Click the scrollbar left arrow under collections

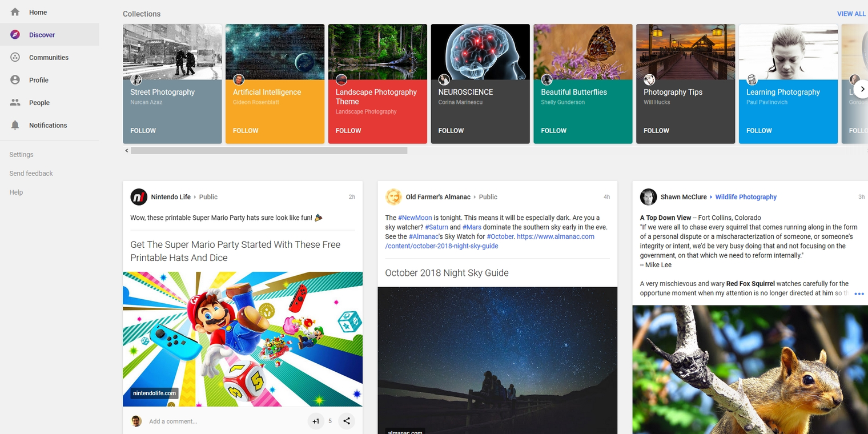[x=126, y=151]
